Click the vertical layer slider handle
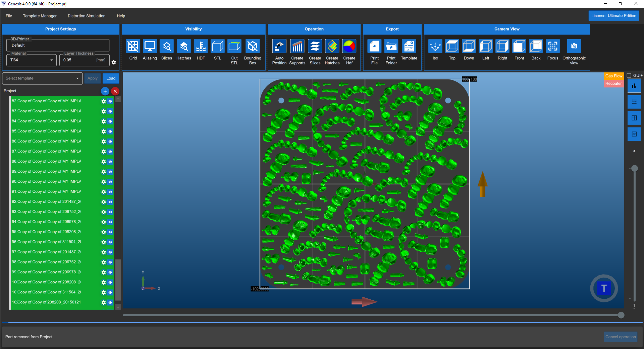 pos(634,168)
